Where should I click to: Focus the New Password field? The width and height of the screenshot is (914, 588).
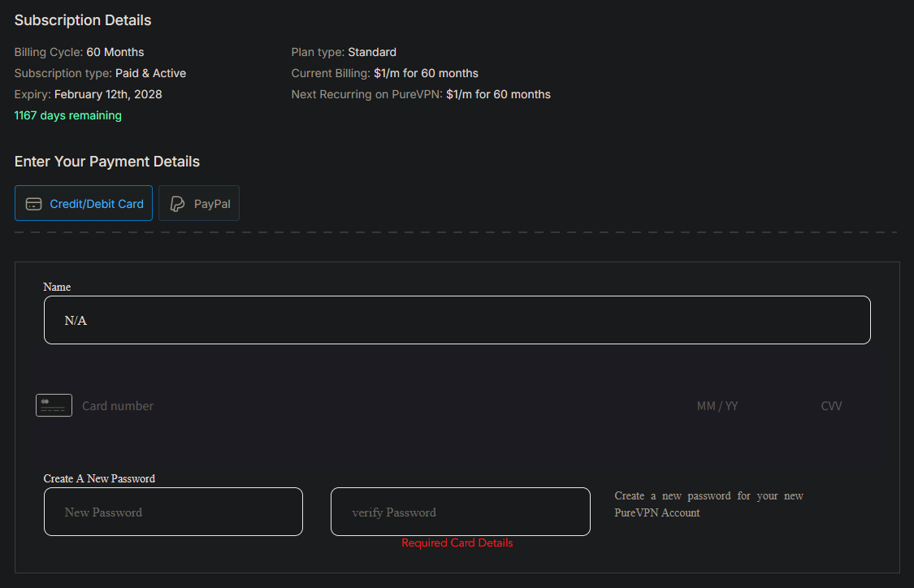point(173,512)
